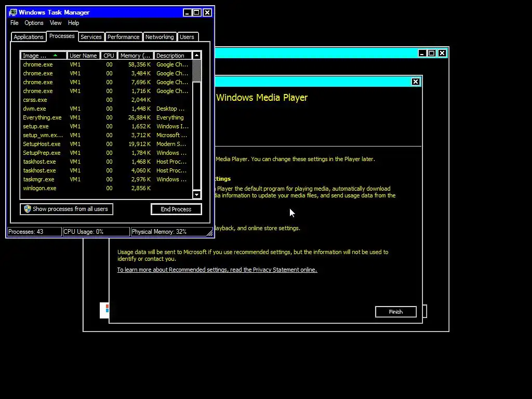Screen dimensions: 532x399
Task: Open the Help menu
Action: pos(73,23)
